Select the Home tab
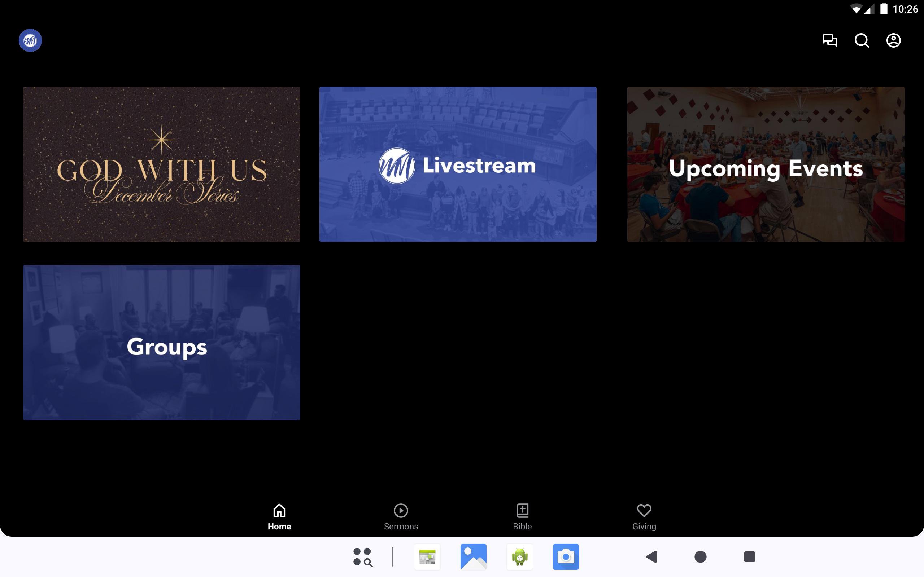 pos(279,517)
